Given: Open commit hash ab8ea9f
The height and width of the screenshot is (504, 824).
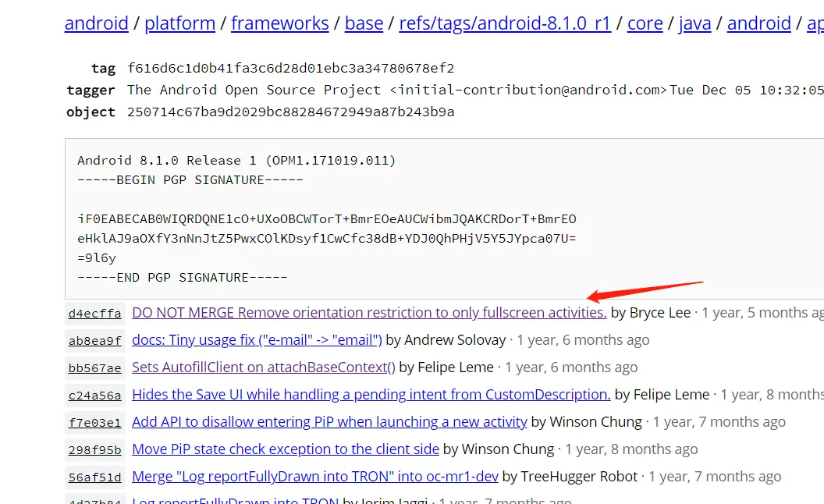Looking at the screenshot, I should 94,341.
